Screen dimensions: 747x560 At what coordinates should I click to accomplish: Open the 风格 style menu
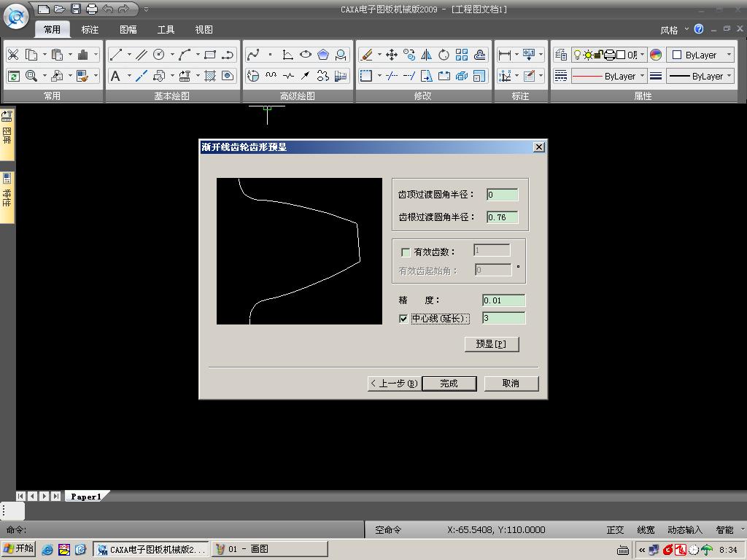[x=673, y=30]
